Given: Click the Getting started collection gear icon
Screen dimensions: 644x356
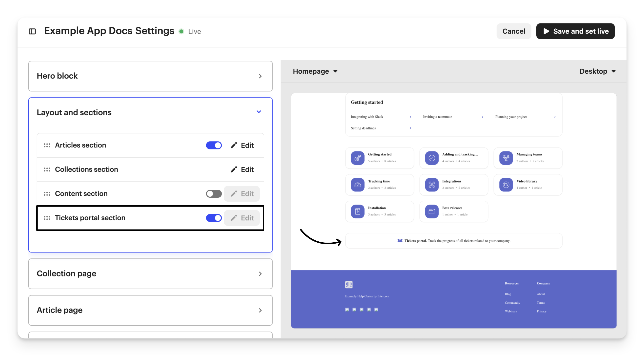Looking at the screenshot, I should (x=357, y=158).
